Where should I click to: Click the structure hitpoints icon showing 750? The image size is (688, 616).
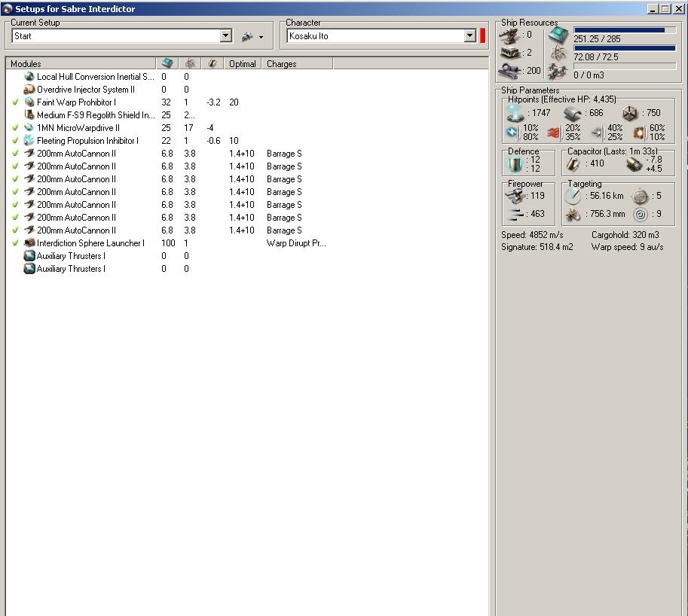pyautogui.click(x=630, y=114)
